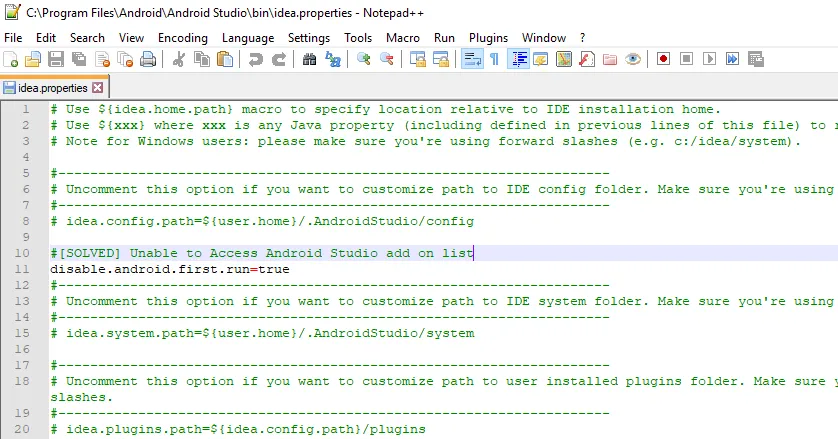Zoom in using the toolbar magnifier
838x439 pixels.
tap(363, 59)
